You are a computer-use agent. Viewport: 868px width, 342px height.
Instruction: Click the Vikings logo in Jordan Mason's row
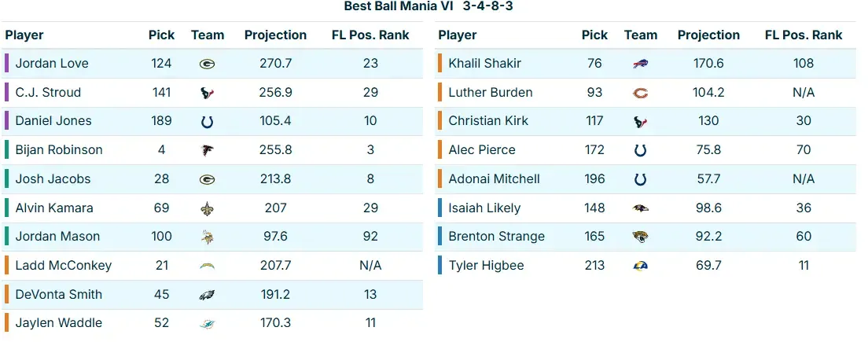pos(208,237)
